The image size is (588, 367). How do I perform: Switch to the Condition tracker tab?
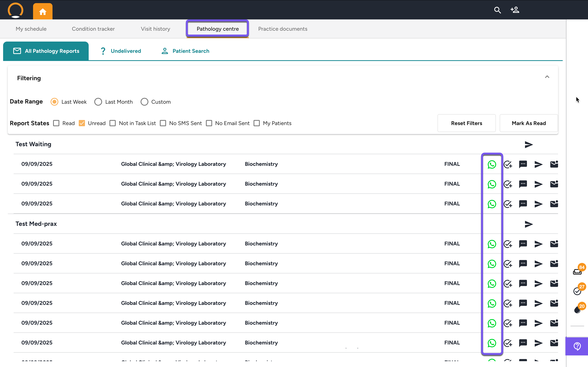click(x=93, y=29)
